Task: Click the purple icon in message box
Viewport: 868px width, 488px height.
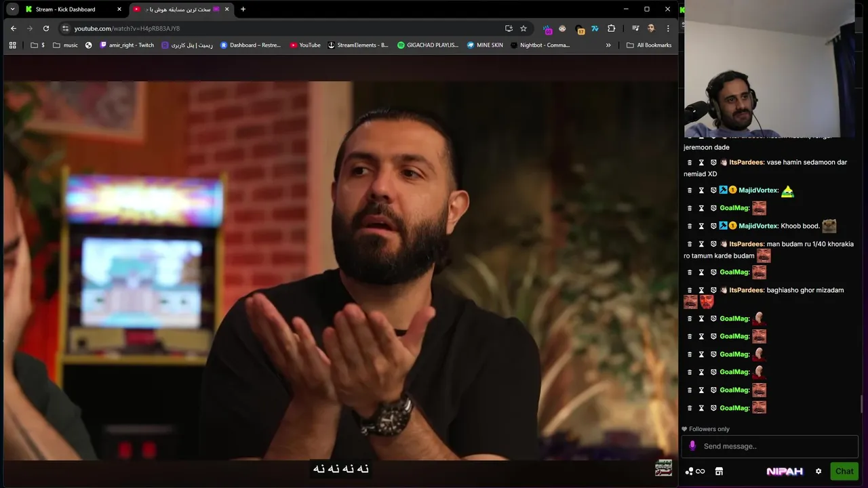Action: pyautogui.click(x=692, y=446)
